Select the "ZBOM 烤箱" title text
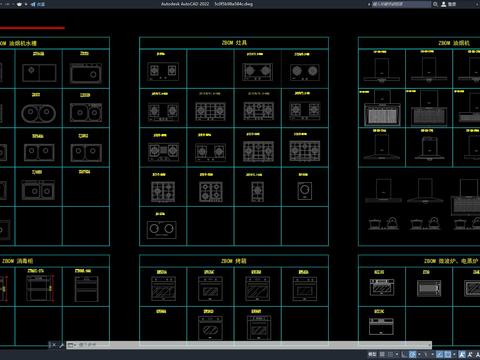The image size is (480, 360). click(234, 261)
